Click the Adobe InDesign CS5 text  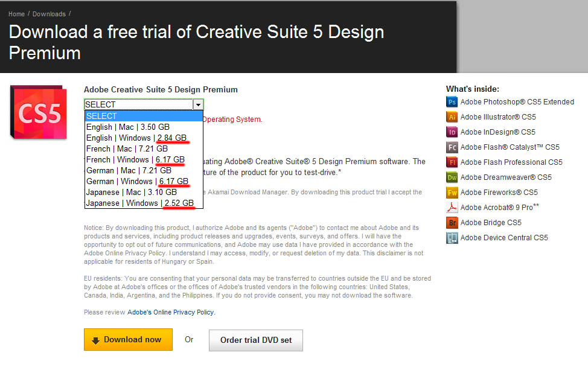(x=497, y=132)
